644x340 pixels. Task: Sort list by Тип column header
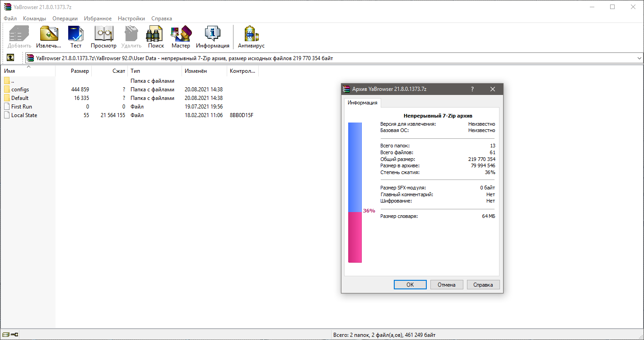pyautogui.click(x=154, y=71)
